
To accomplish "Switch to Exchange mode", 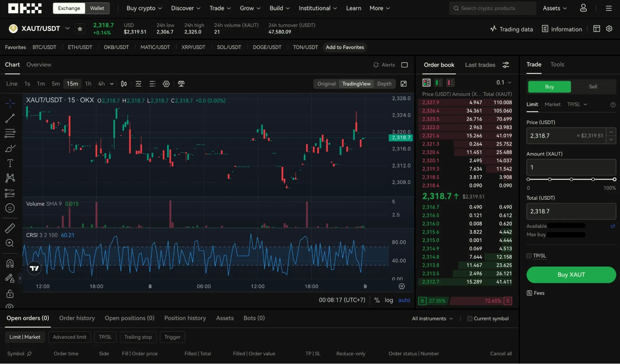I will point(69,8).
